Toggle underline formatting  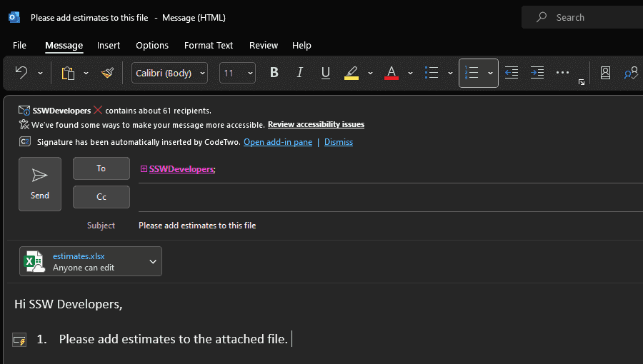325,73
